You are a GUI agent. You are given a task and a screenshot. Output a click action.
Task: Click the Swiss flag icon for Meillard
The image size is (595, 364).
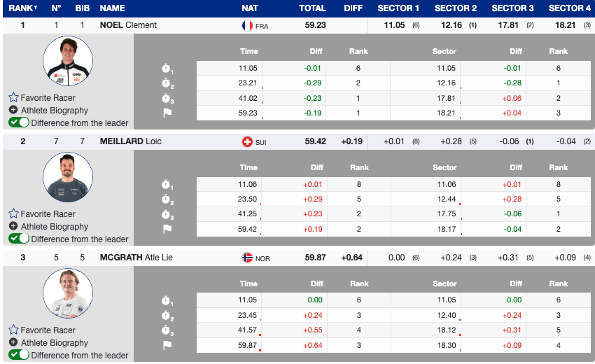point(246,141)
